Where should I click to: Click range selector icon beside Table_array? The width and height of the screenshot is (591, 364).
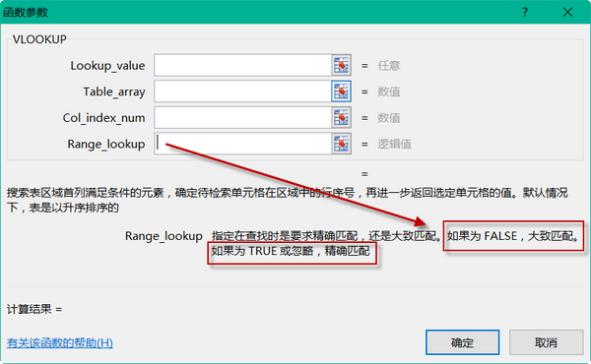point(341,91)
